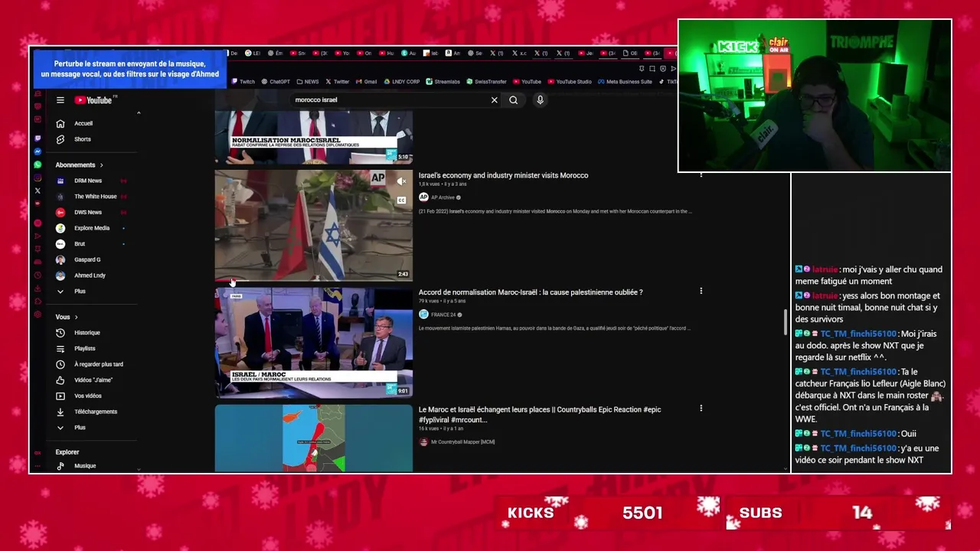This screenshot has width=980, height=551.
Task: Seek on the AP Archive preview progress bar
Action: coord(313,280)
